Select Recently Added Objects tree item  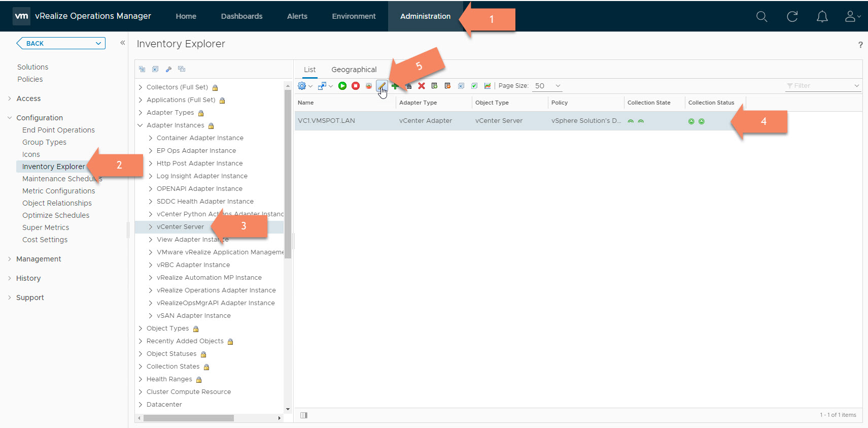pyautogui.click(x=185, y=341)
